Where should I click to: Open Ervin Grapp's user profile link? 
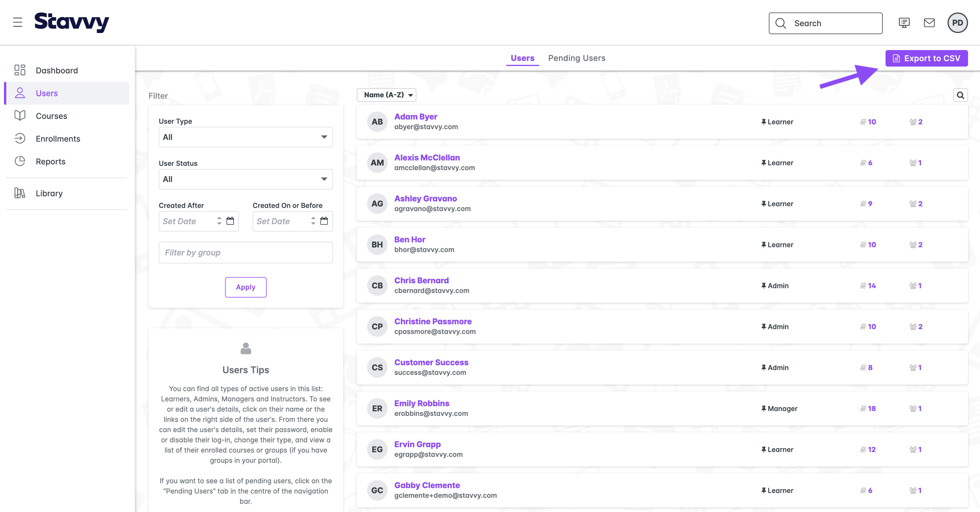[417, 444]
